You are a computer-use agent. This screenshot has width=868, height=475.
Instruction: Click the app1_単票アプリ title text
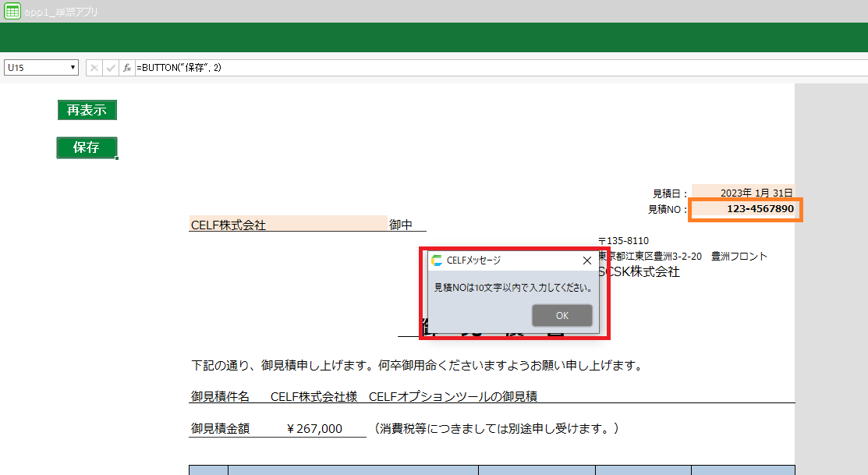pos(62,12)
